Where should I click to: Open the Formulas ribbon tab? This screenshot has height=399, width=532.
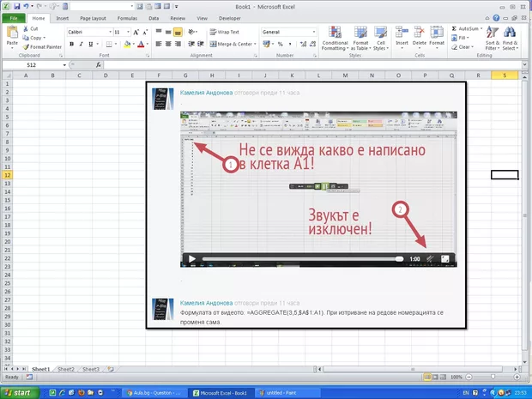click(127, 17)
